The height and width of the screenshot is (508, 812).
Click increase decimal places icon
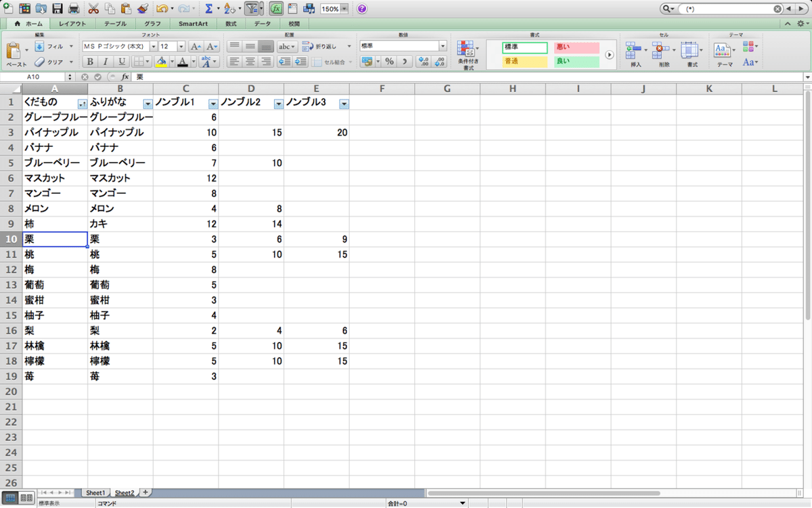(x=423, y=62)
